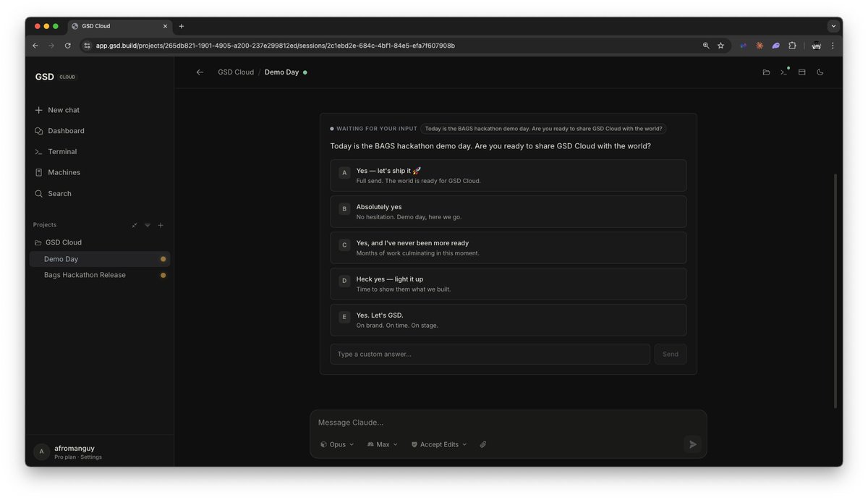This screenshot has width=868, height=500.
Task: Click the question pill beside Waiting for input
Action: tap(543, 129)
